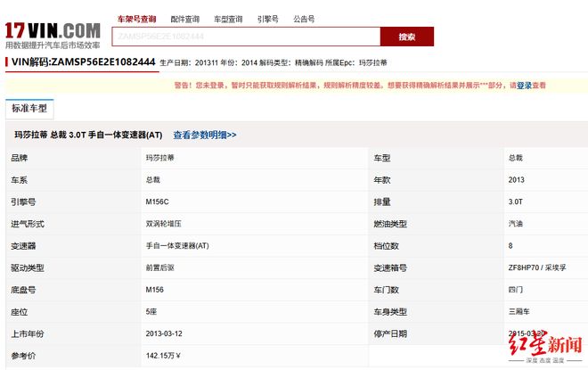Select gearbox number ZF8HP70 / 采埃孚
The height and width of the screenshot is (370, 588).
click(x=537, y=267)
